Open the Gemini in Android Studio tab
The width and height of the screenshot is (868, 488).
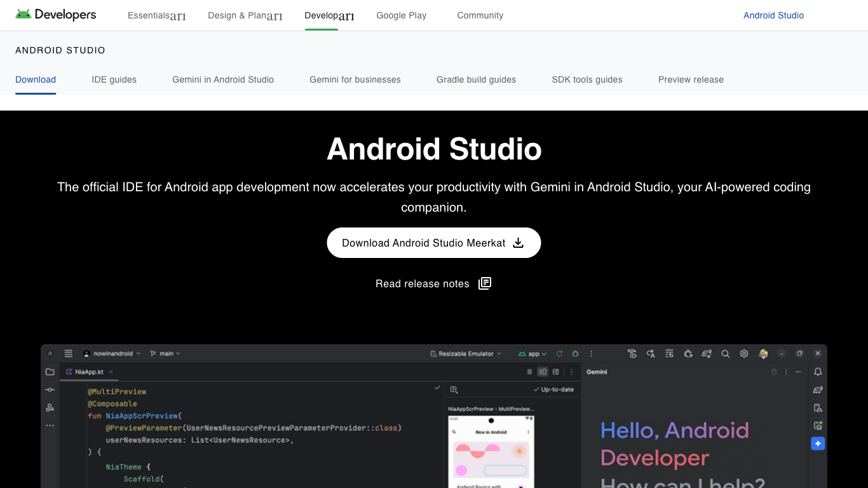223,79
